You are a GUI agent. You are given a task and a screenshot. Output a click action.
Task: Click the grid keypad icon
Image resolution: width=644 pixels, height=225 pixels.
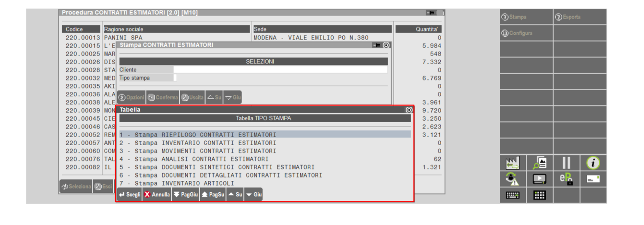[539, 195]
